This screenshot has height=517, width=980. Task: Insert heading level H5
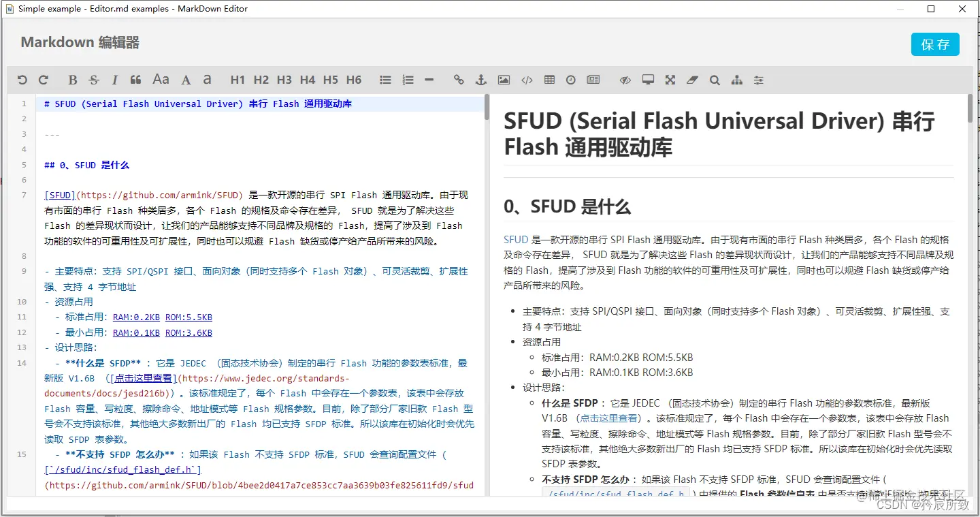(x=331, y=80)
